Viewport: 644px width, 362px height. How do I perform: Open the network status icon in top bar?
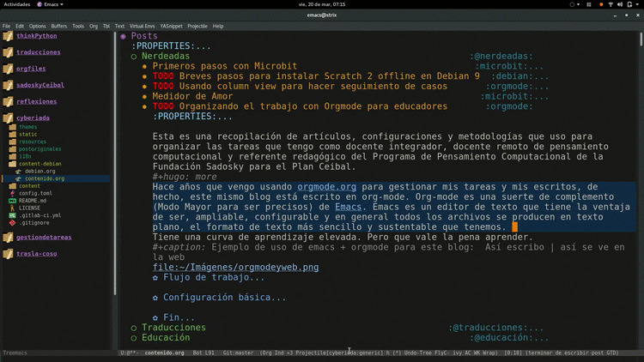(611, 4)
